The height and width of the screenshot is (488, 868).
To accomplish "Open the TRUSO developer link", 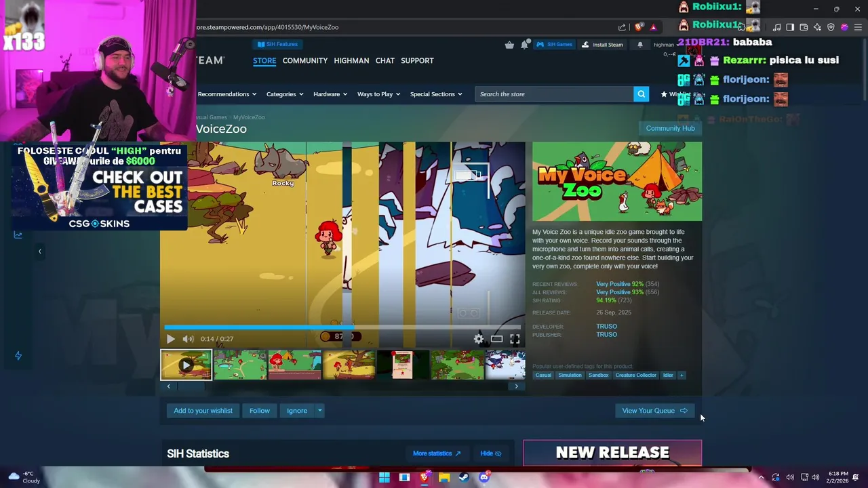I will (x=606, y=327).
